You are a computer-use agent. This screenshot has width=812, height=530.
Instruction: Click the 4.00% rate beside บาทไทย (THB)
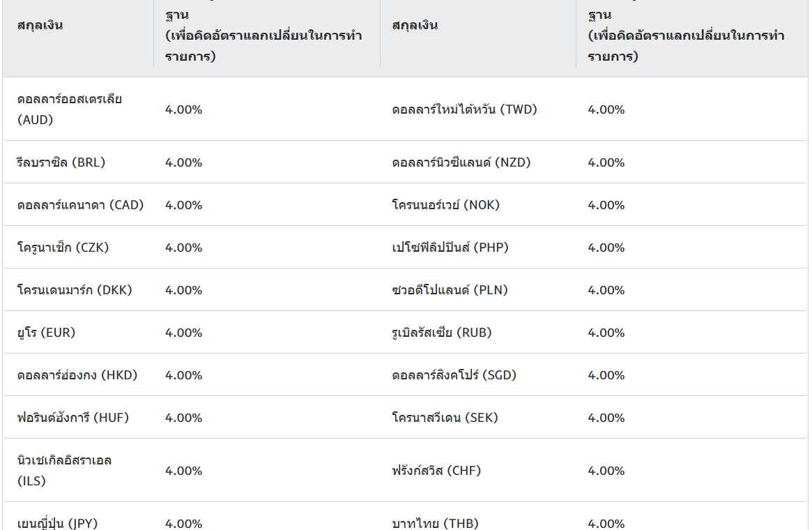(x=606, y=523)
